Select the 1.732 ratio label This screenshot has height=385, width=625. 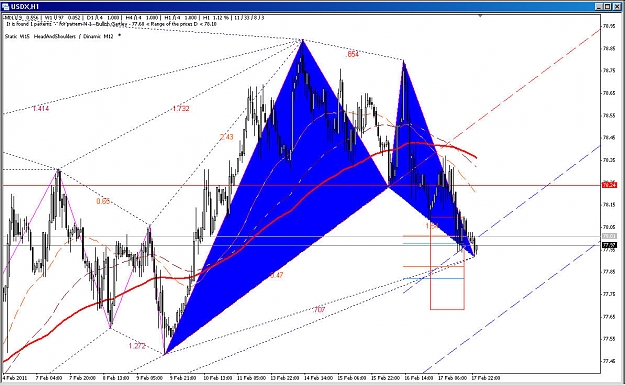click(x=181, y=108)
